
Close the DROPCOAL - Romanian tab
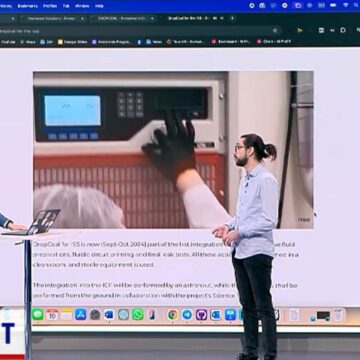click(152, 18)
